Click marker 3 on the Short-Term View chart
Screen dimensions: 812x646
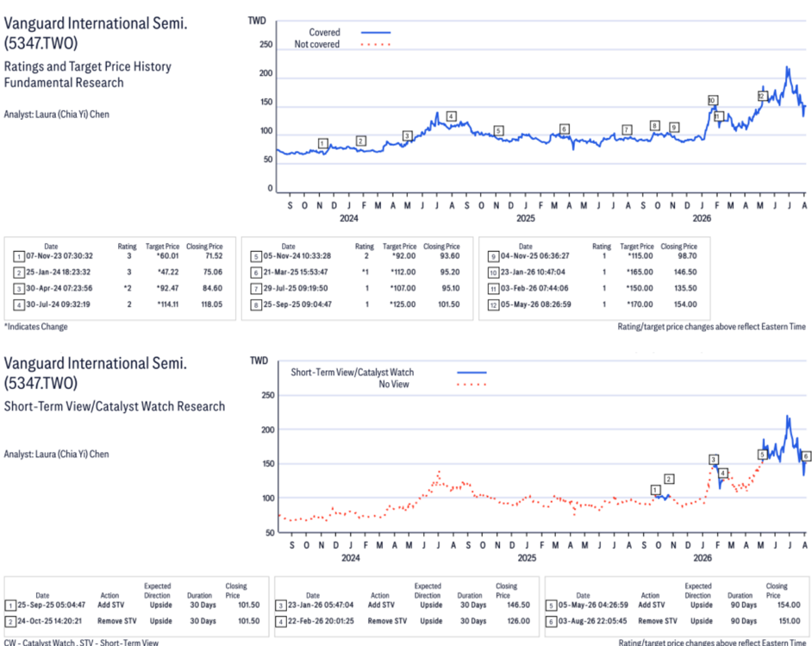[714, 460]
